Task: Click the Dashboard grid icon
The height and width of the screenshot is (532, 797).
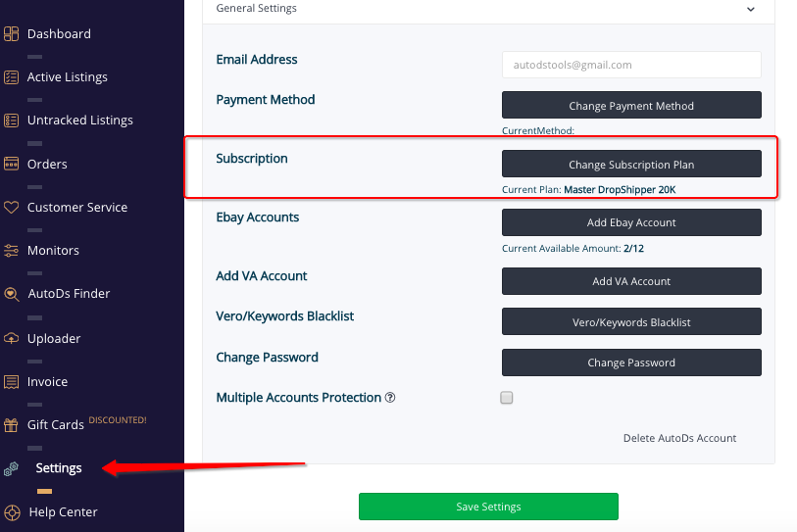Action: (11, 34)
